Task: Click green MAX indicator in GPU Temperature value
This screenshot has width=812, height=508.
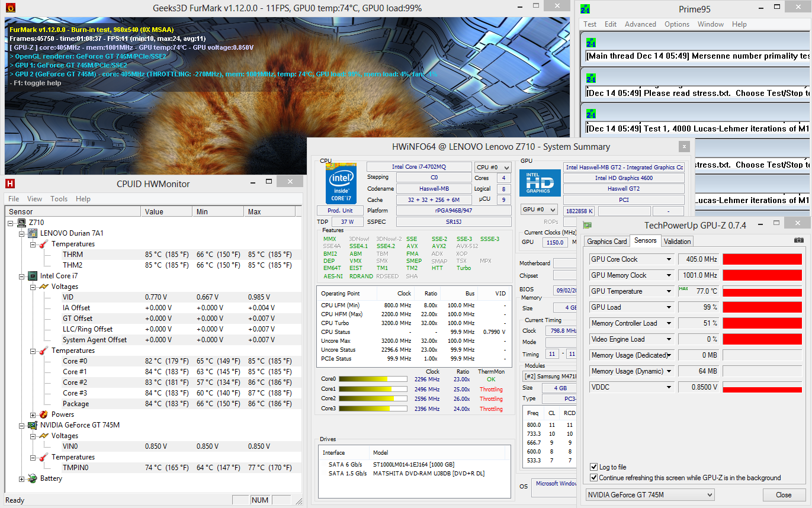Action: 683,288
